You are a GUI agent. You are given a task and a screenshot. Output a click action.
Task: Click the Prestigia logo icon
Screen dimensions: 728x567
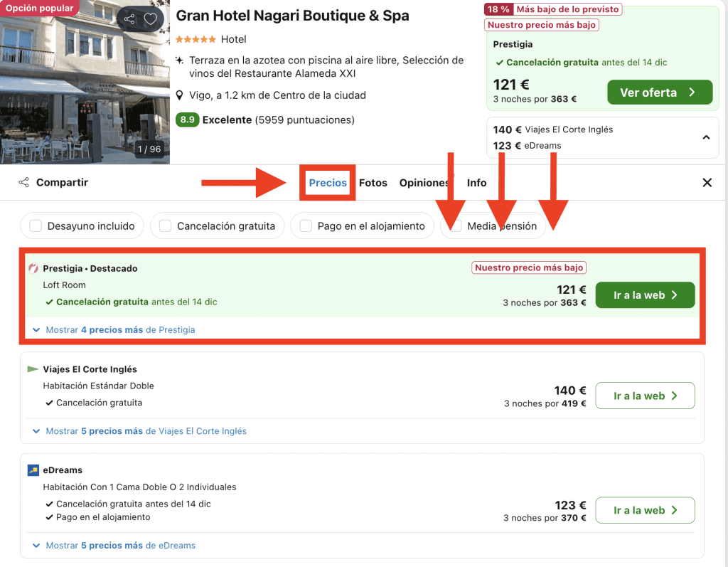[x=33, y=269]
